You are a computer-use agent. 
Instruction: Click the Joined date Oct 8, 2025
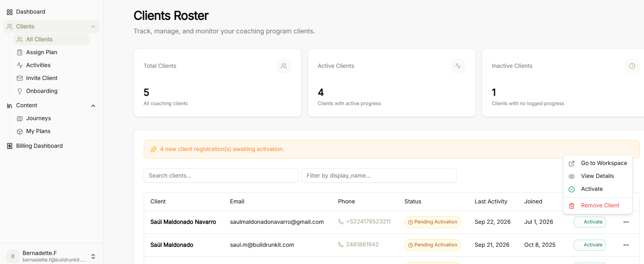click(x=540, y=245)
